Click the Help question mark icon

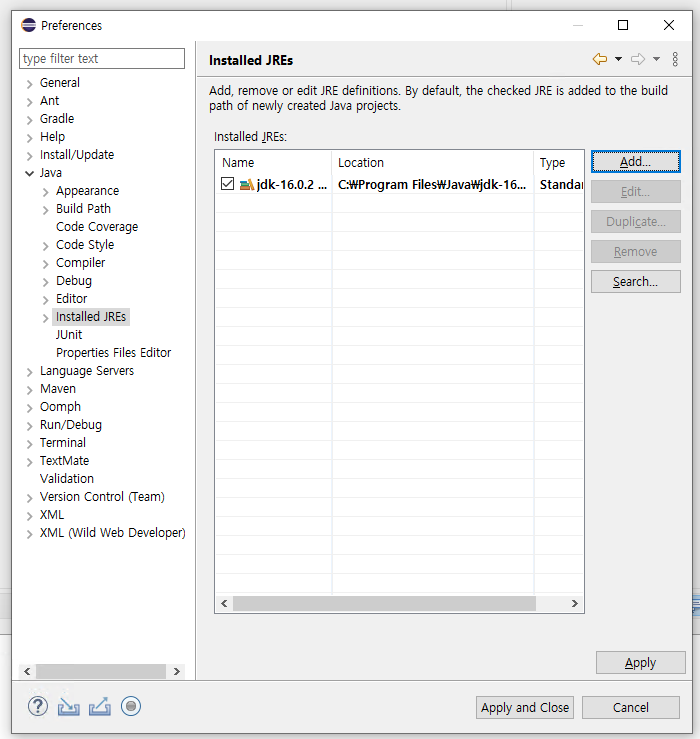(x=37, y=707)
